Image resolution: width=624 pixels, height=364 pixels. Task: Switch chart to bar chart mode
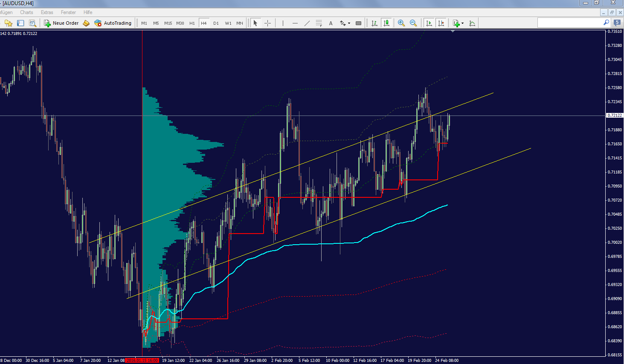pyautogui.click(x=374, y=23)
